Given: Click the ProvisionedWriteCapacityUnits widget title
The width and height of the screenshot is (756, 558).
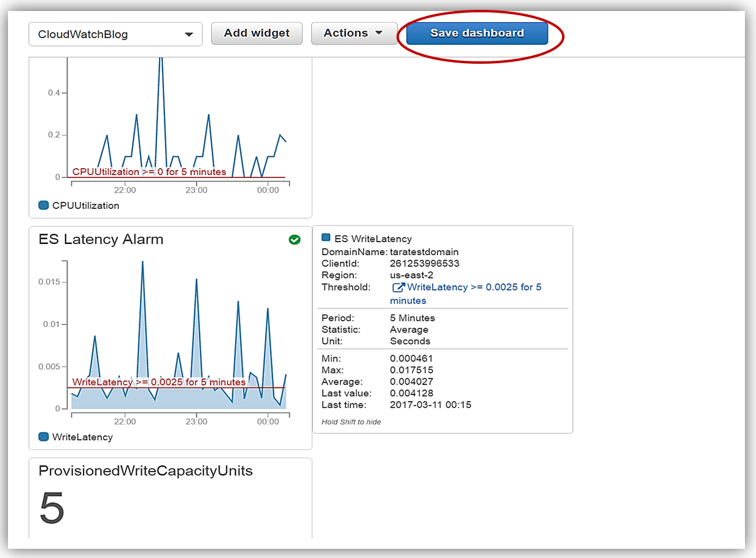Looking at the screenshot, I should click(145, 471).
